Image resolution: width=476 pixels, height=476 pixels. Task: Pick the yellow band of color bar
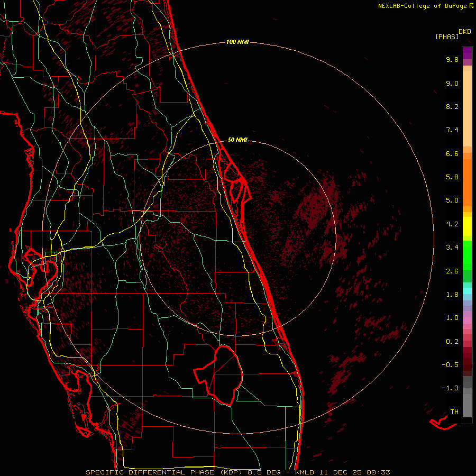[467, 226]
